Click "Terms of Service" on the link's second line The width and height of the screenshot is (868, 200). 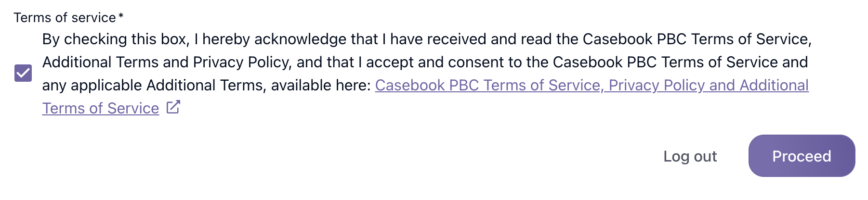click(101, 108)
